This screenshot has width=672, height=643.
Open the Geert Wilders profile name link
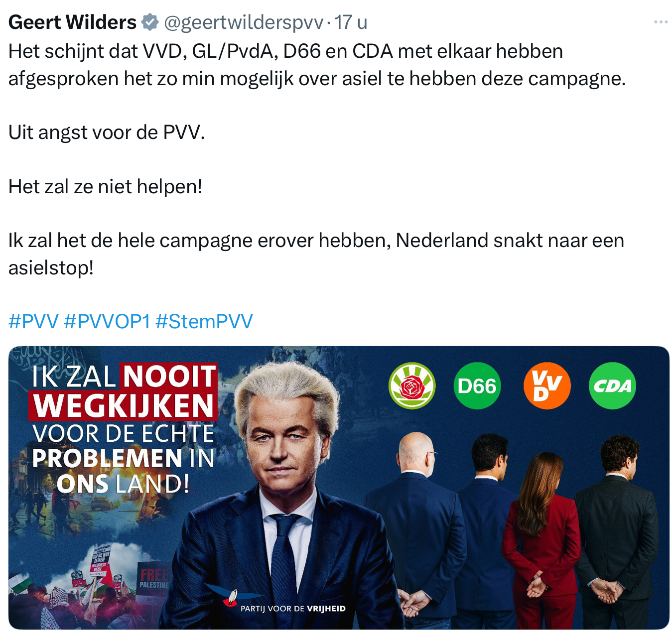(72, 22)
